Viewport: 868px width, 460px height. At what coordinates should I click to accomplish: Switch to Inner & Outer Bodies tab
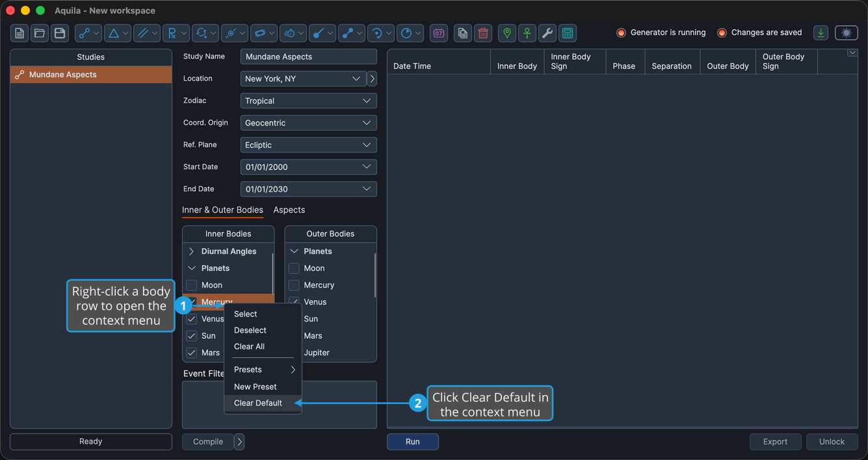222,210
